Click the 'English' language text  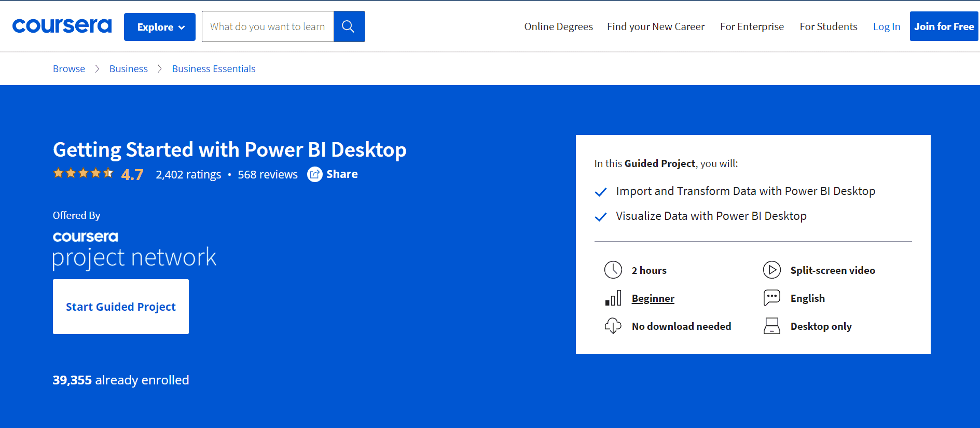coord(808,298)
